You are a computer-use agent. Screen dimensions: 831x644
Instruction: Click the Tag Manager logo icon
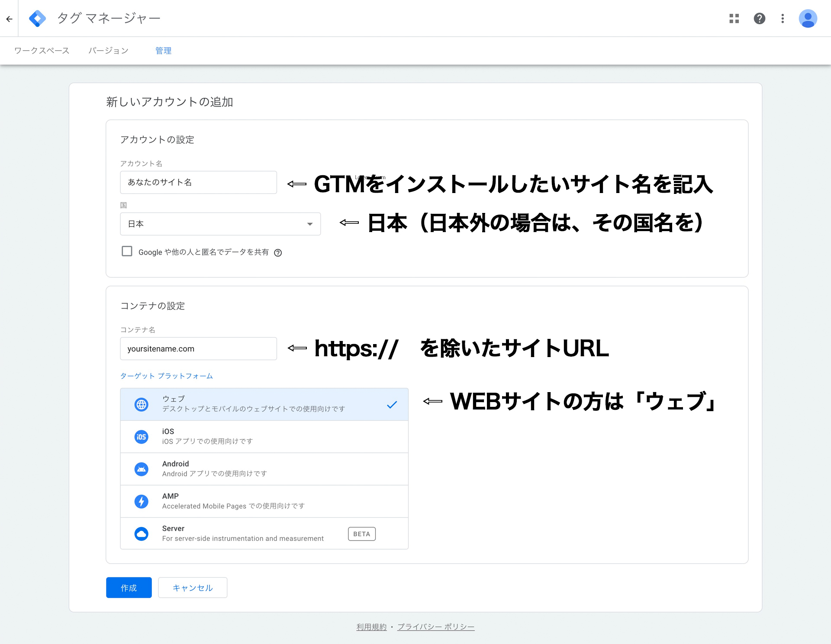point(38,19)
